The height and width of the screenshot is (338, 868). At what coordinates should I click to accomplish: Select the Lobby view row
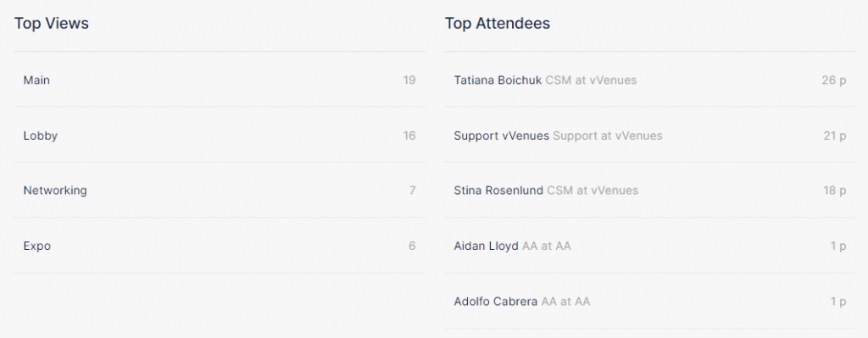pyautogui.click(x=220, y=135)
